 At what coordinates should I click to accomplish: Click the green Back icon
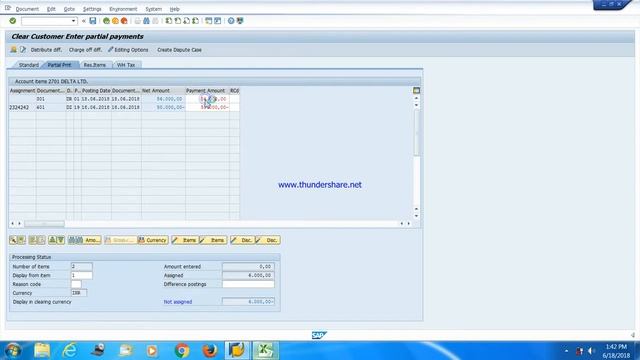click(107, 21)
